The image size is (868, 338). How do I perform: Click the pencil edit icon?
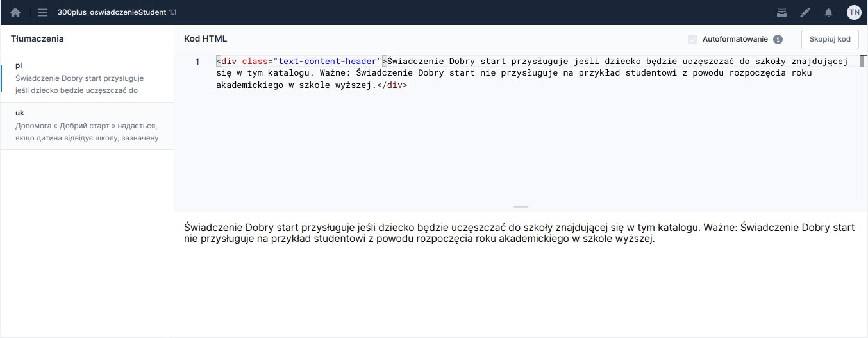(805, 12)
